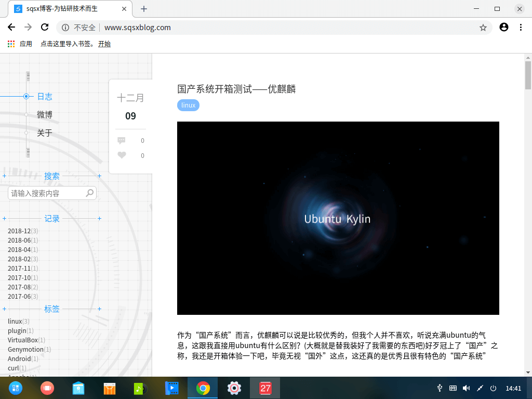Open the 2018-12 archive
532x399 pixels.
pyautogui.click(x=23, y=231)
